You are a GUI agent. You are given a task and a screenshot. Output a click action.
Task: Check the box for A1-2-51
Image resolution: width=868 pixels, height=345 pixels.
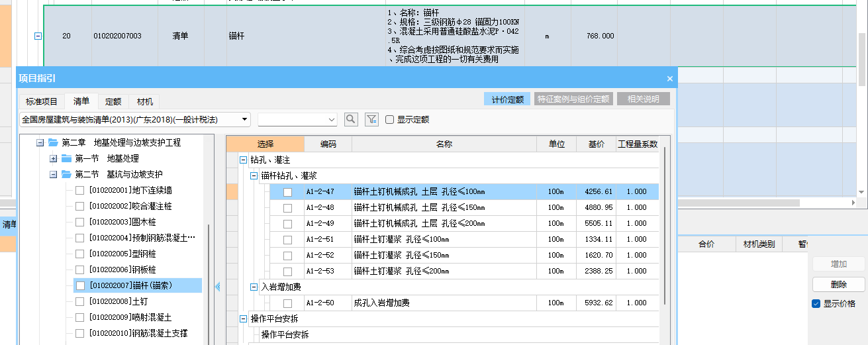[x=287, y=240]
